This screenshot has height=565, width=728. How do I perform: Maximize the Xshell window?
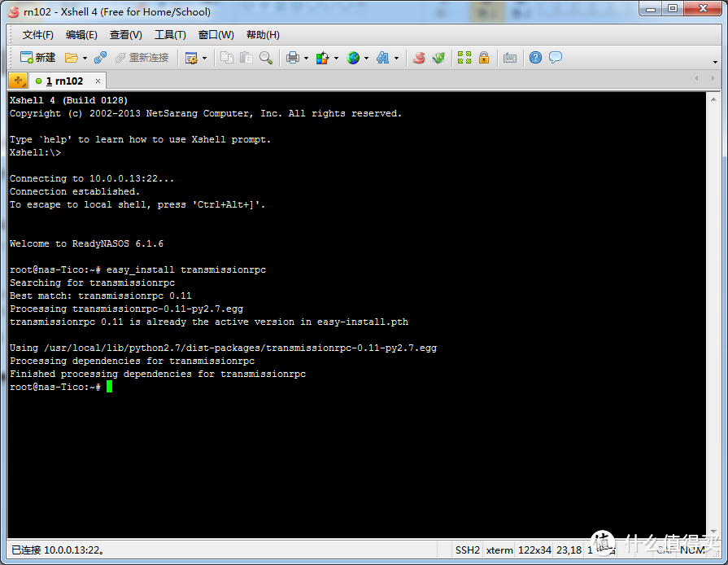(x=673, y=9)
